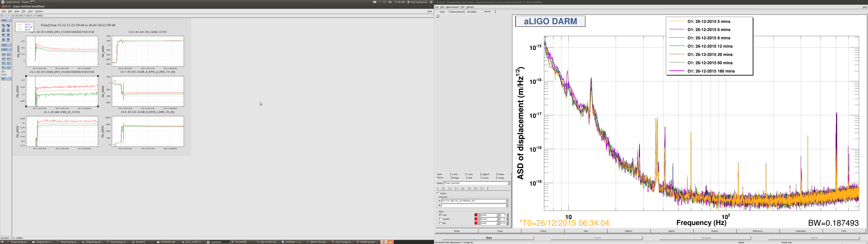Open the Cursor options tab

click(x=488, y=178)
